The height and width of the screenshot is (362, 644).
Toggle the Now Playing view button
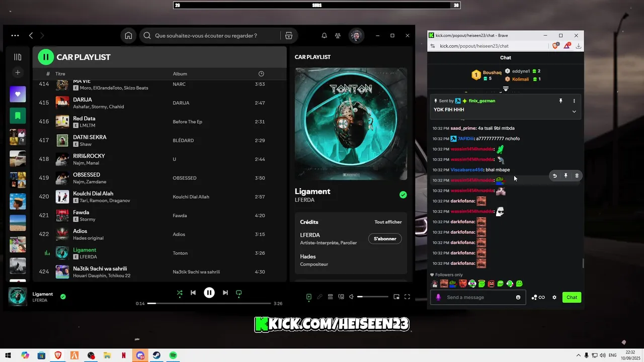[x=309, y=297]
